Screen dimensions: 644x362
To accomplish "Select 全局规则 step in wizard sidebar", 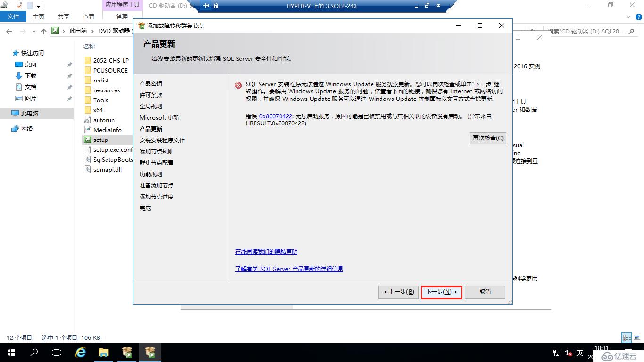I will [151, 106].
